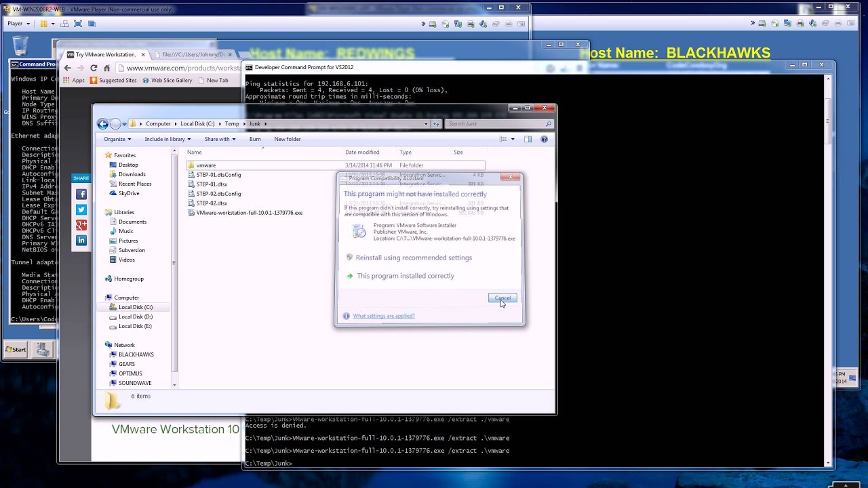Open the Suggested Sites bookmark
The height and width of the screenshot is (488, 868).
coord(113,80)
